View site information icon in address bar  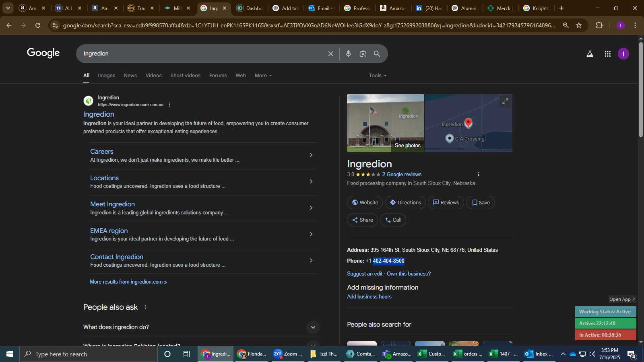[x=55, y=25]
